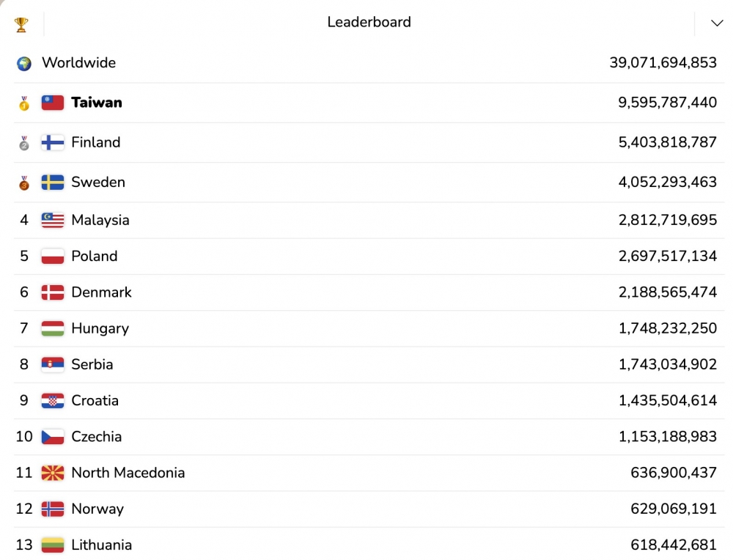Click the Malaysia flag icon
This screenshot has height=560, width=733.
53,220
